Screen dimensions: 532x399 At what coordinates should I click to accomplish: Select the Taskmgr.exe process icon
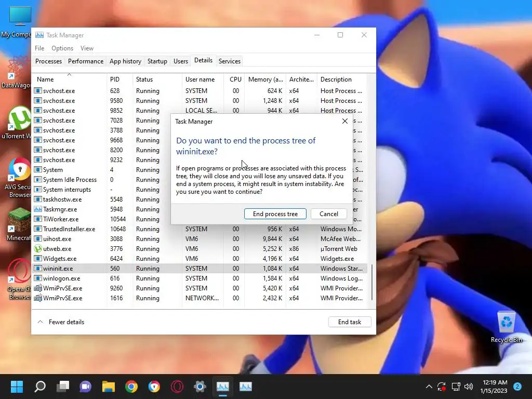tap(37, 209)
